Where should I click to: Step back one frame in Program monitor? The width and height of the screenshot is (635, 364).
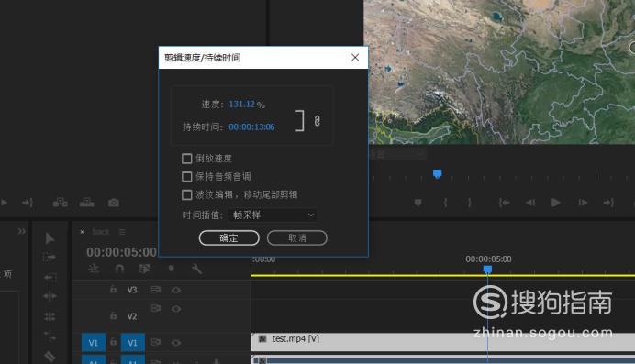click(530, 203)
